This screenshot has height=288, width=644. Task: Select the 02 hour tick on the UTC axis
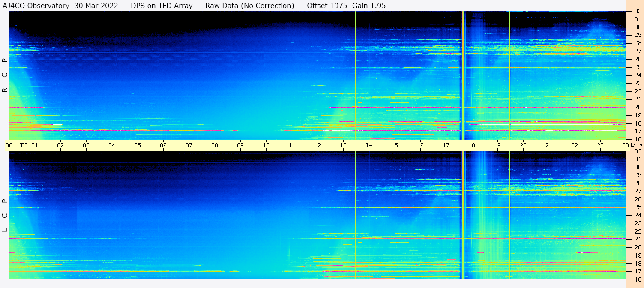[x=60, y=145]
